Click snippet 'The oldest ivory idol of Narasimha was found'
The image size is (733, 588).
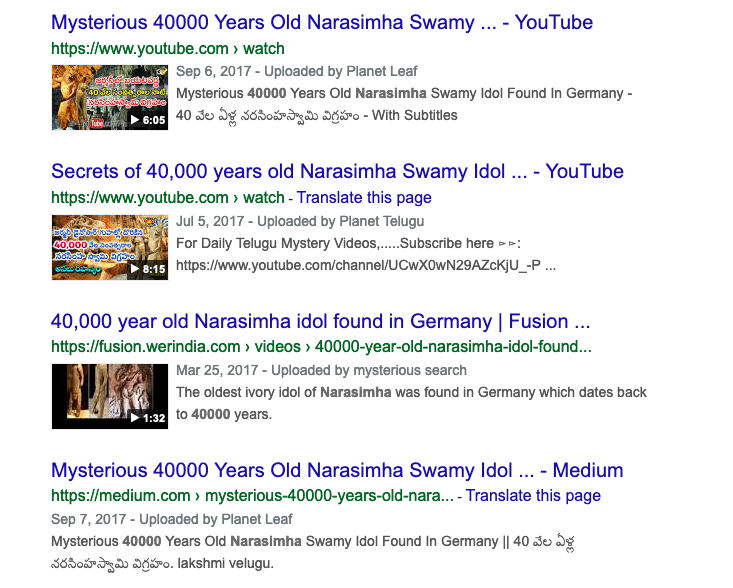[x=411, y=392]
